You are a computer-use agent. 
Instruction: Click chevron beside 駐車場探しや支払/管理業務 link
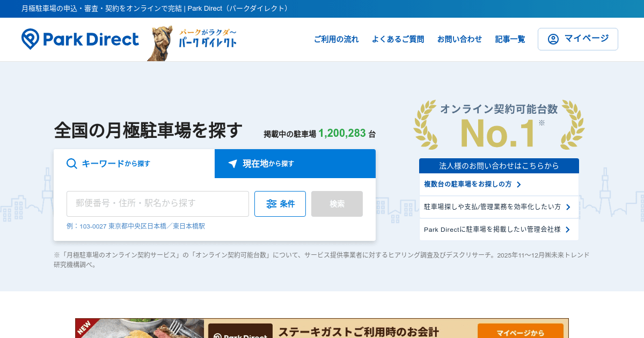568,207
